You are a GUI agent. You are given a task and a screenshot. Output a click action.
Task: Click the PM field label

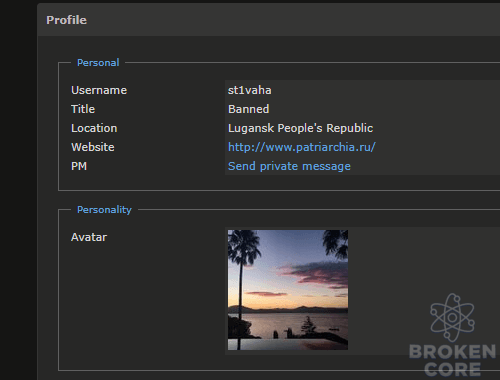[x=79, y=166]
